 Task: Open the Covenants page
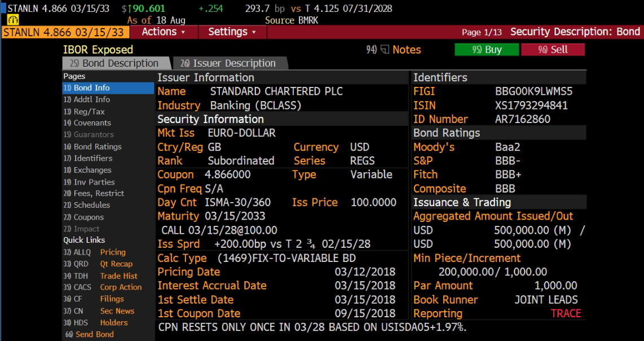pyautogui.click(x=87, y=123)
